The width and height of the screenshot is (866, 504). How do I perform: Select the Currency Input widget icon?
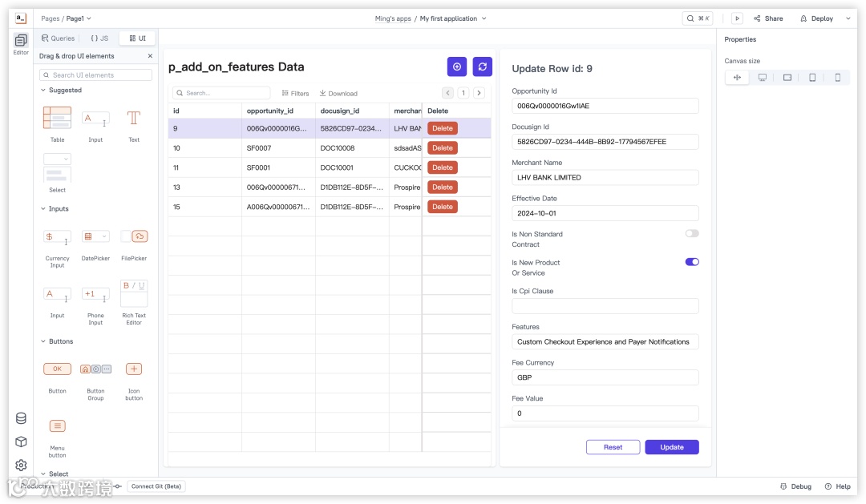click(58, 237)
